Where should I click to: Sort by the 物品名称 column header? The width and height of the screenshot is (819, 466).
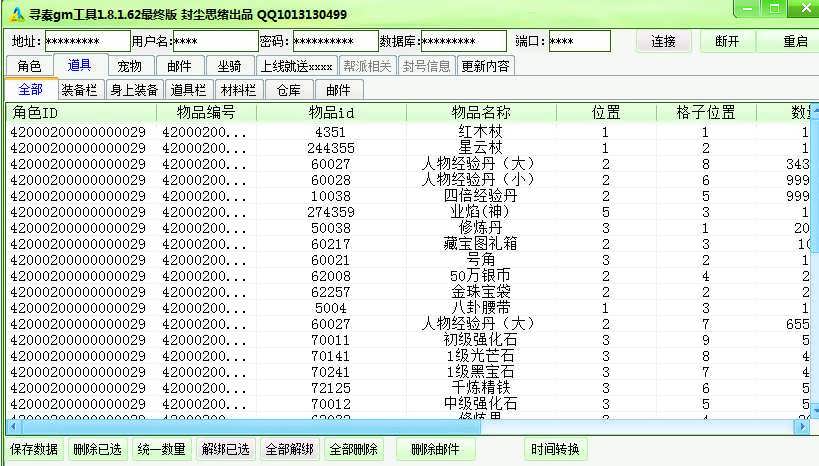[x=481, y=112]
